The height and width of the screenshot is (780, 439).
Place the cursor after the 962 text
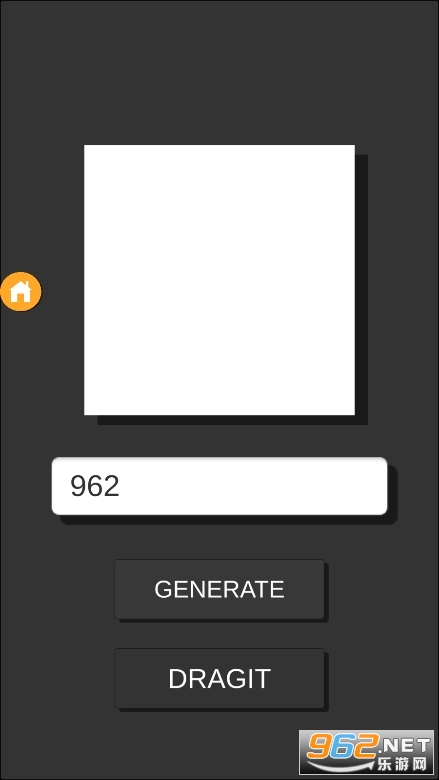(x=122, y=487)
